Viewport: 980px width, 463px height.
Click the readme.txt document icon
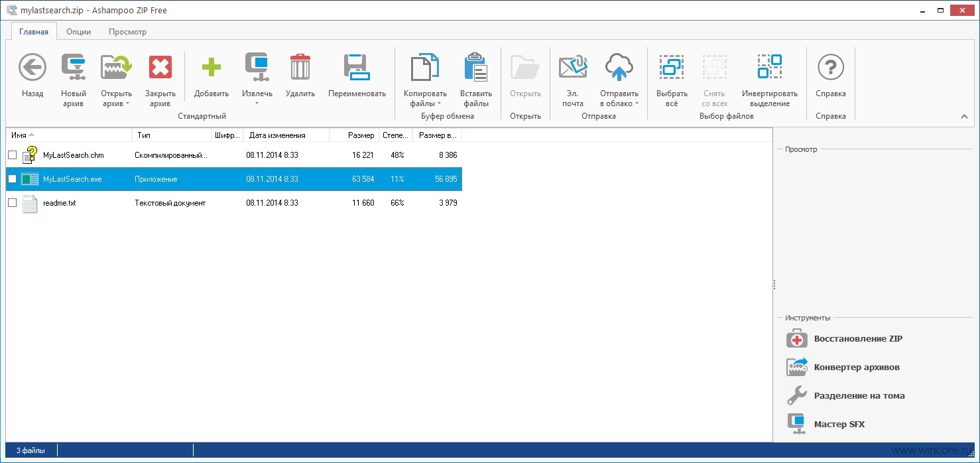[30, 203]
